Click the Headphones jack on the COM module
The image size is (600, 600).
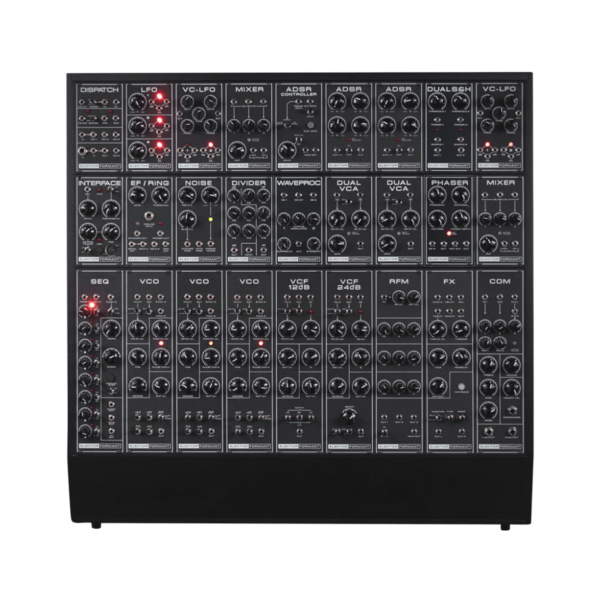point(511,411)
